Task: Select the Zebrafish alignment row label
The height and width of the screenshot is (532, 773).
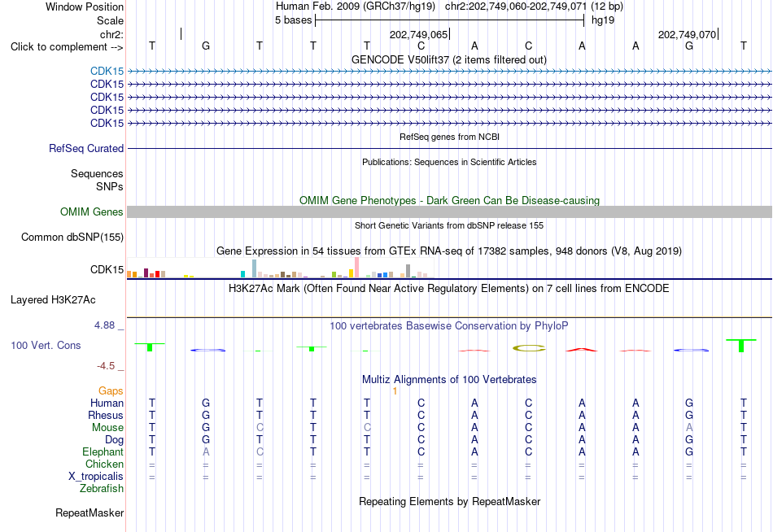Action: pyautogui.click(x=102, y=489)
